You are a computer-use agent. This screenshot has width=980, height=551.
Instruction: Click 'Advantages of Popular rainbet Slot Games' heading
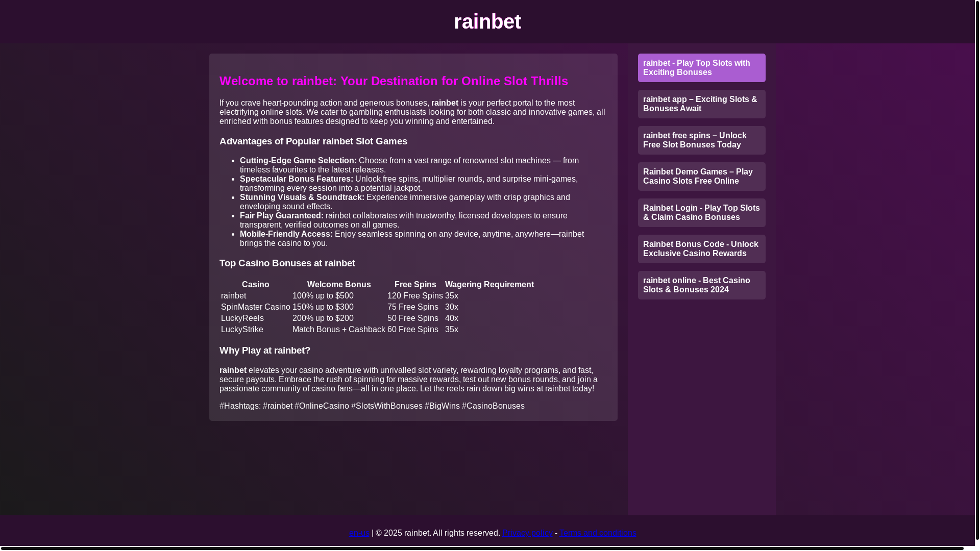click(313, 141)
